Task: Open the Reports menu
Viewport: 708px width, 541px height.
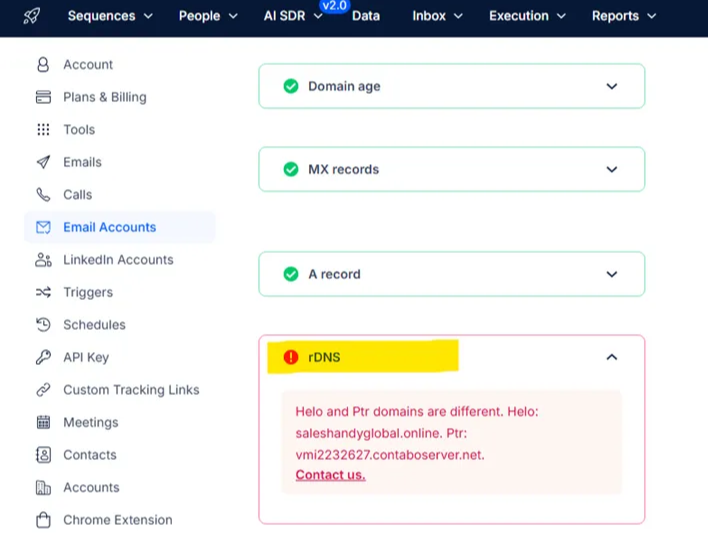Action: click(x=623, y=16)
